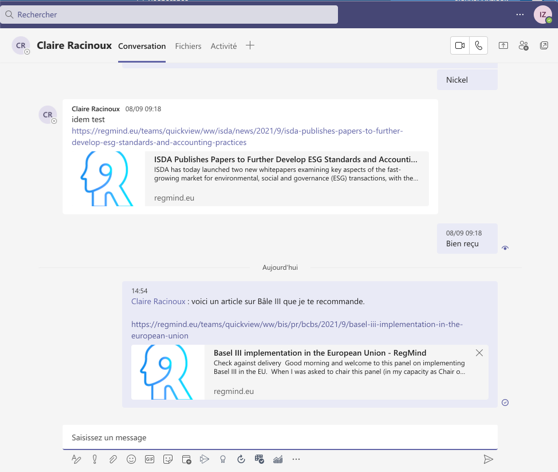Start a video call with Claire Racinoux

click(460, 46)
